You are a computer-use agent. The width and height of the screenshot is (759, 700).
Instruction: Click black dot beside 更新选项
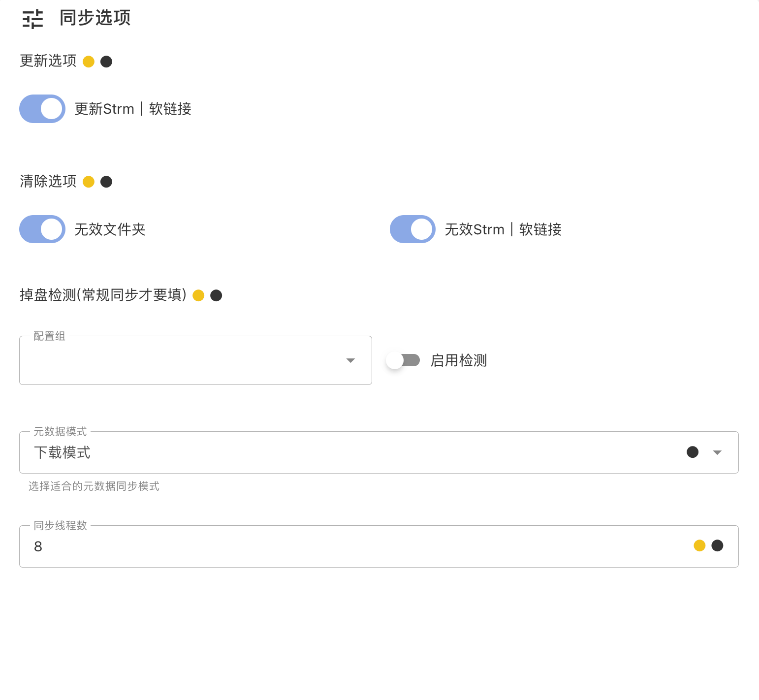coord(106,62)
